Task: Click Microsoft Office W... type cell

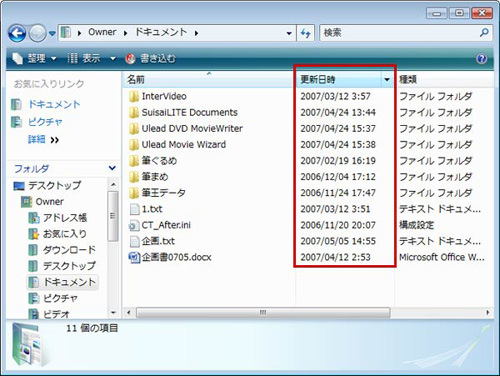Action: click(x=442, y=257)
